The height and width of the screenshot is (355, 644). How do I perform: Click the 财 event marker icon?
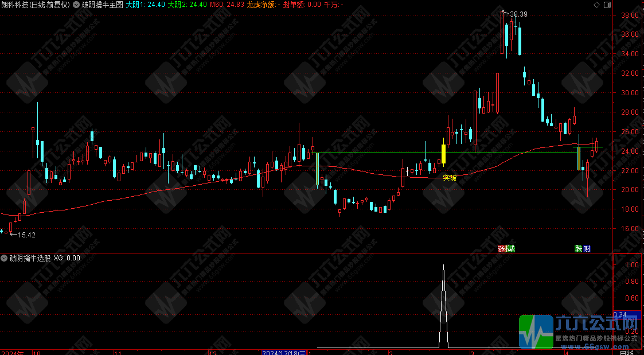point(586,249)
